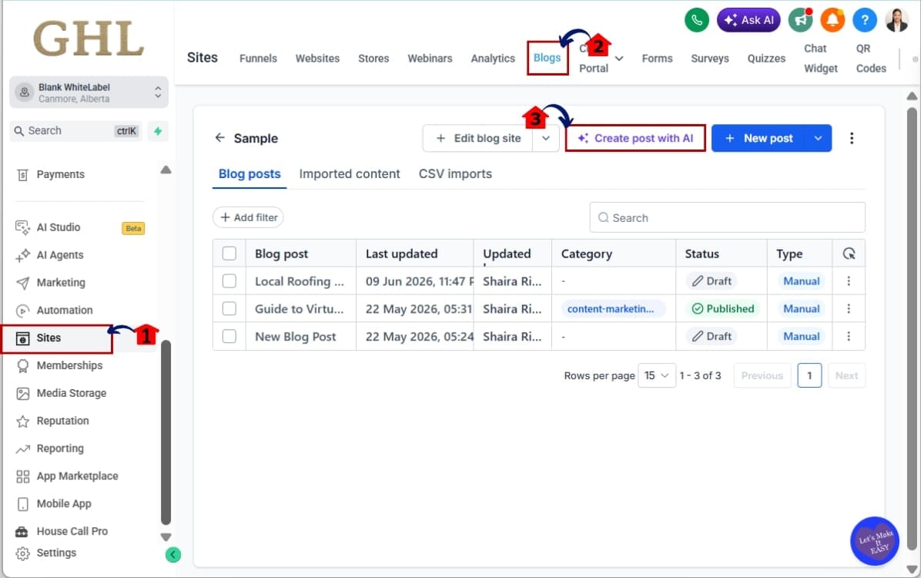Open App Marketplace in the sidebar
Viewport: 924px width, 578px height.
tap(77, 476)
